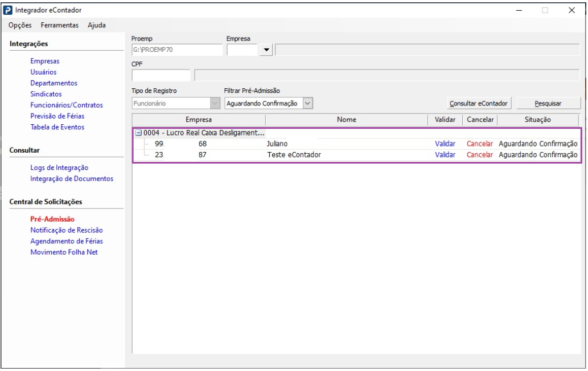This screenshot has width=588, height=371.
Task: Click Validar for Teste eContador
Action: pyautogui.click(x=445, y=154)
